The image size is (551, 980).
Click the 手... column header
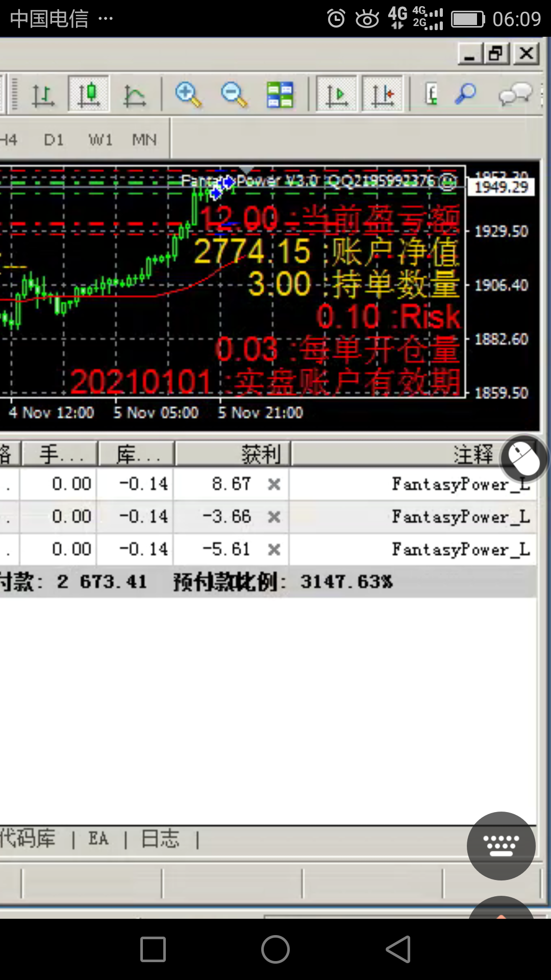pyautogui.click(x=59, y=454)
